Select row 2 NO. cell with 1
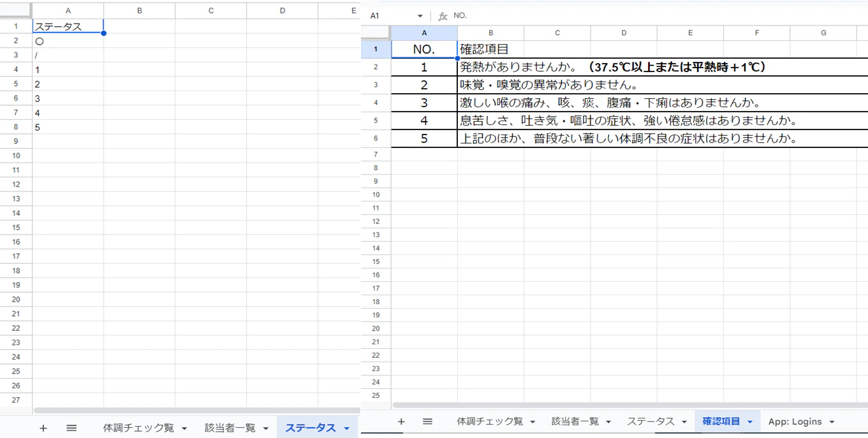 pyautogui.click(x=424, y=67)
